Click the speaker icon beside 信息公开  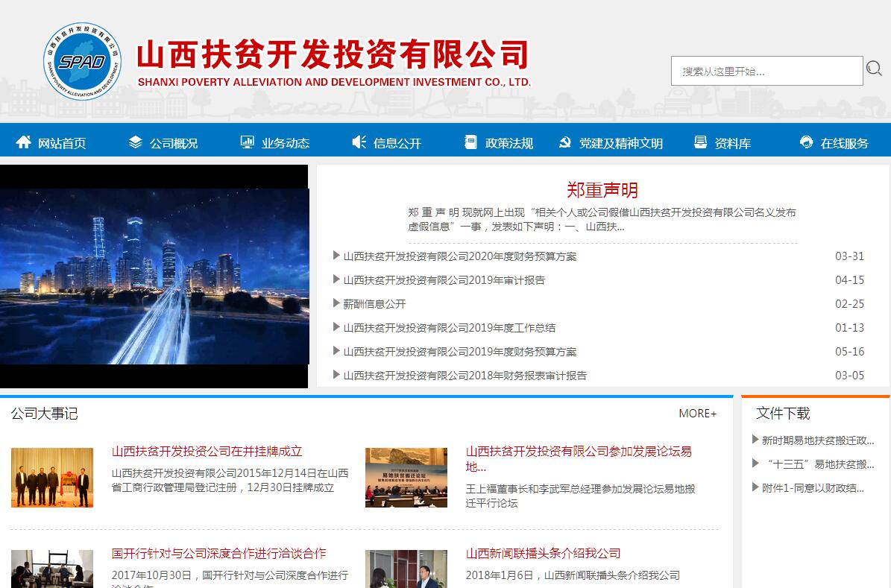pyautogui.click(x=359, y=142)
